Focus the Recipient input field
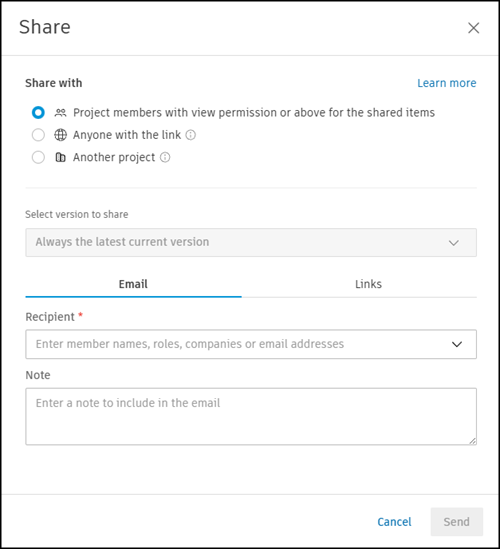 tap(251, 344)
